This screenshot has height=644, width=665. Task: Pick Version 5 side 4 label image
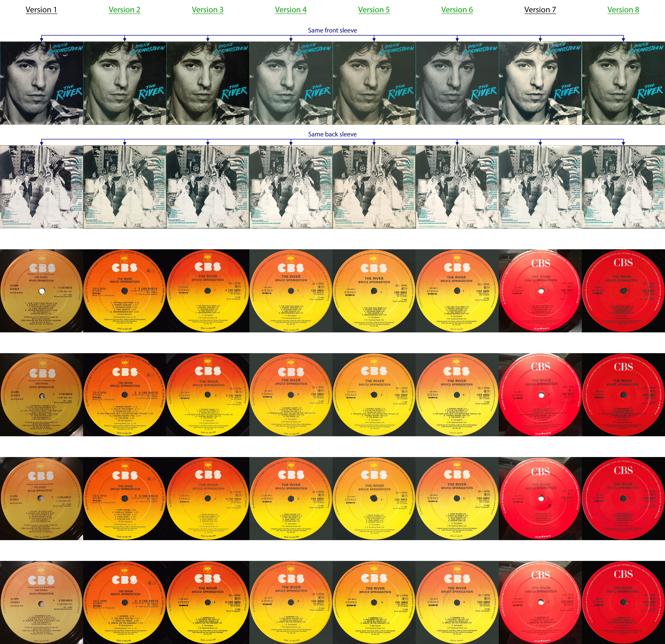click(374, 602)
